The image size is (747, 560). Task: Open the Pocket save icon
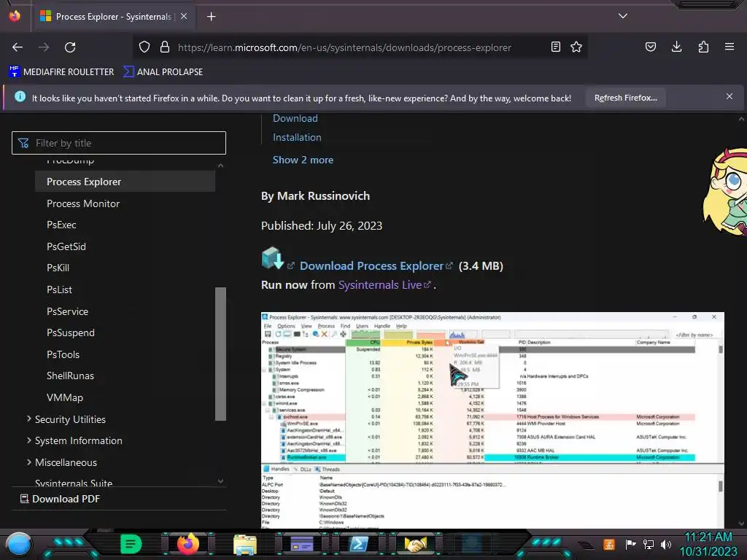click(x=650, y=47)
